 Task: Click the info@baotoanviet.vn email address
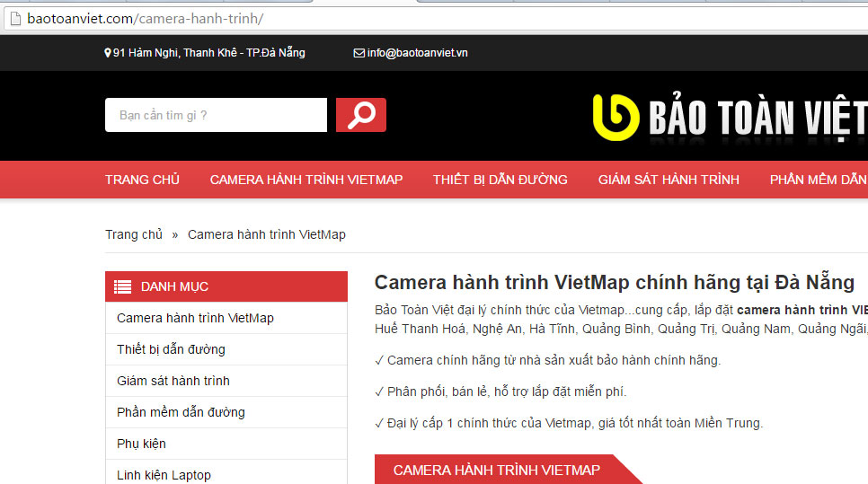[418, 53]
